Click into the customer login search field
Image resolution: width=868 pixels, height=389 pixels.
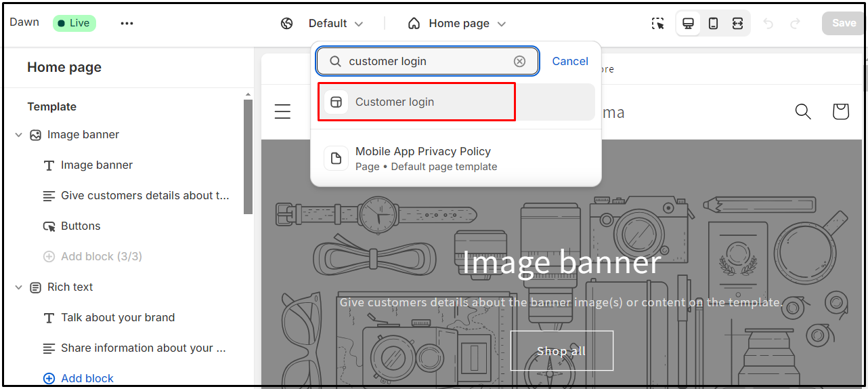click(427, 62)
